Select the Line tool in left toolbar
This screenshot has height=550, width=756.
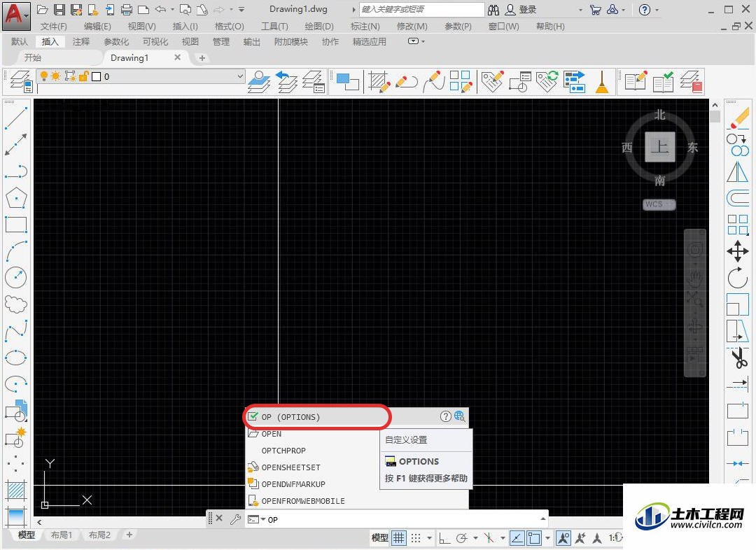pos(16,118)
